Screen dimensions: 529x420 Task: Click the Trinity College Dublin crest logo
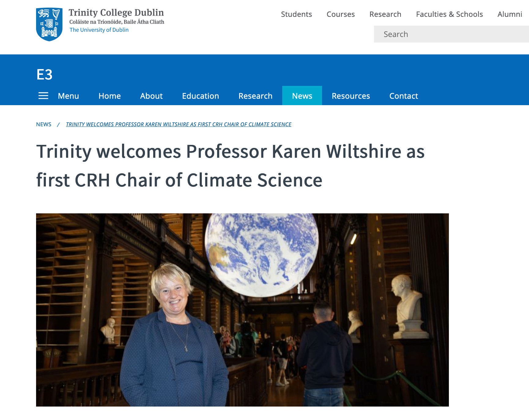tap(49, 24)
